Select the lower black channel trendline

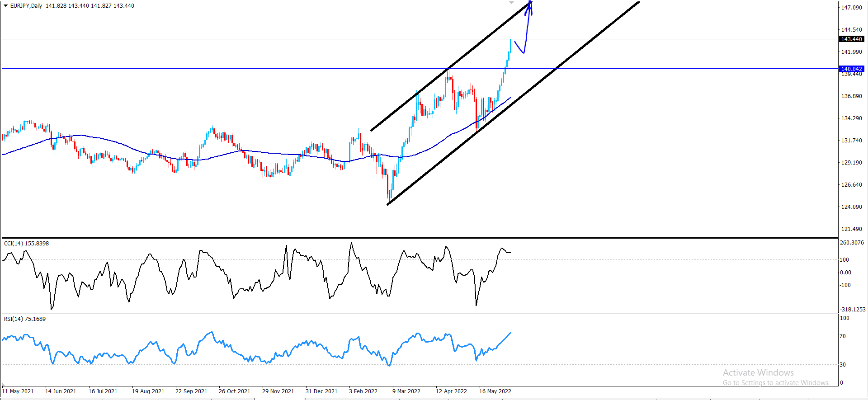(513, 104)
